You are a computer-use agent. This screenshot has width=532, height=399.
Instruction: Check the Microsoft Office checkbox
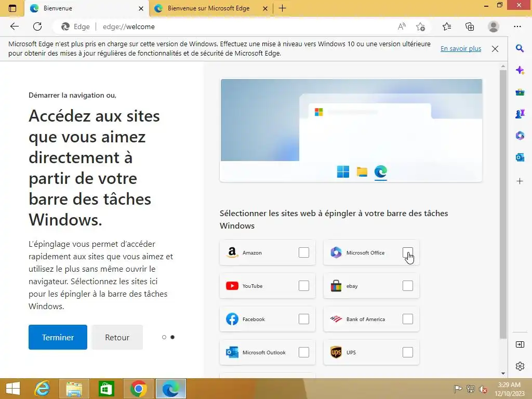click(x=407, y=252)
